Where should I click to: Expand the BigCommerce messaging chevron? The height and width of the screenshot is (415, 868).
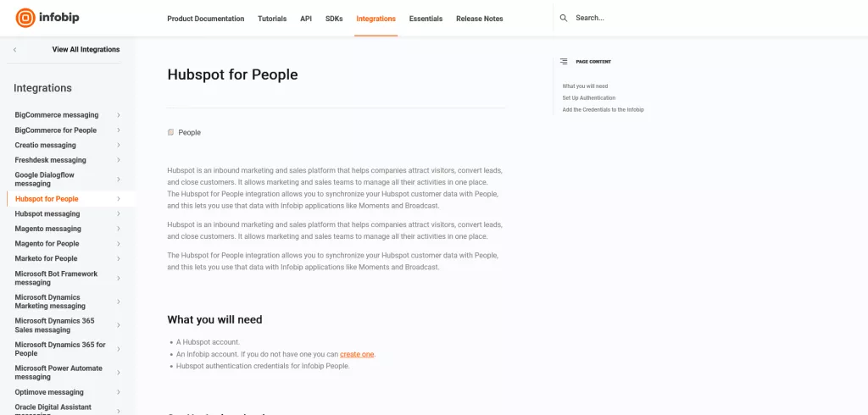click(x=119, y=115)
